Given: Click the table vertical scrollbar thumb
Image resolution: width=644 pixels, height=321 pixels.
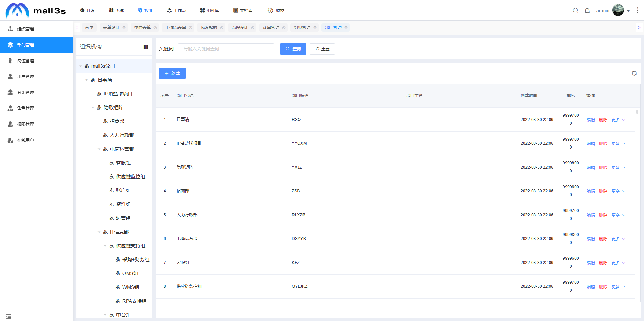Looking at the screenshot, I should click(637, 112).
